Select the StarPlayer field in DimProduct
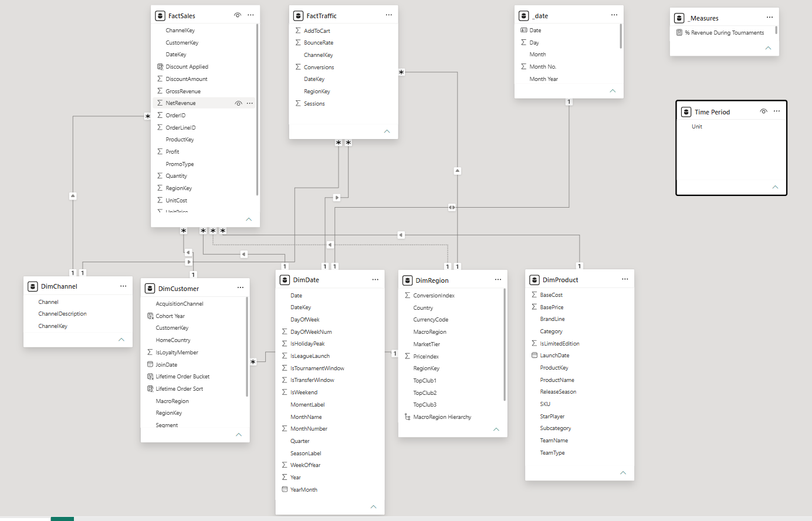Image resolution: width=812 pixels, height=521 pixels. tap(552, 417)
